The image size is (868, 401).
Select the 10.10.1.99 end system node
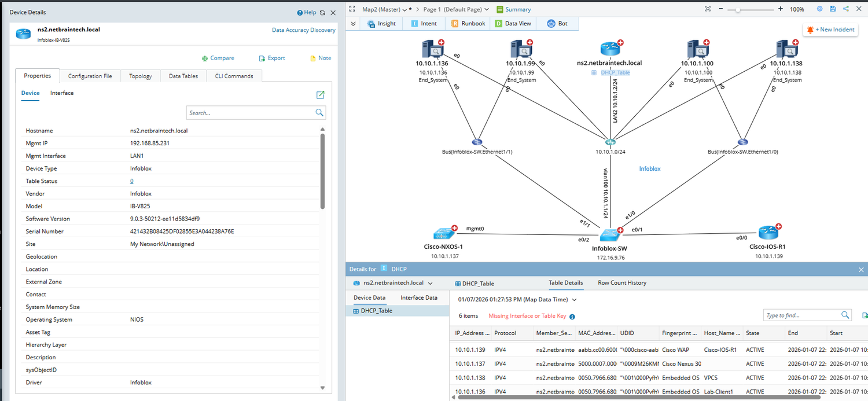pos(520,49)
